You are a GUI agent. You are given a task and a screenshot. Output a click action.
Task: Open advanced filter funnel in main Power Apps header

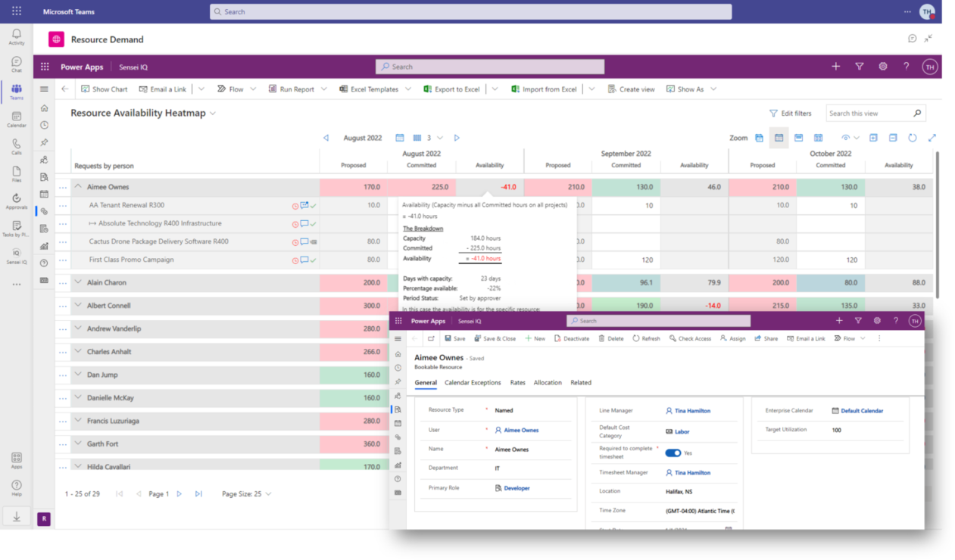(859, 67)
